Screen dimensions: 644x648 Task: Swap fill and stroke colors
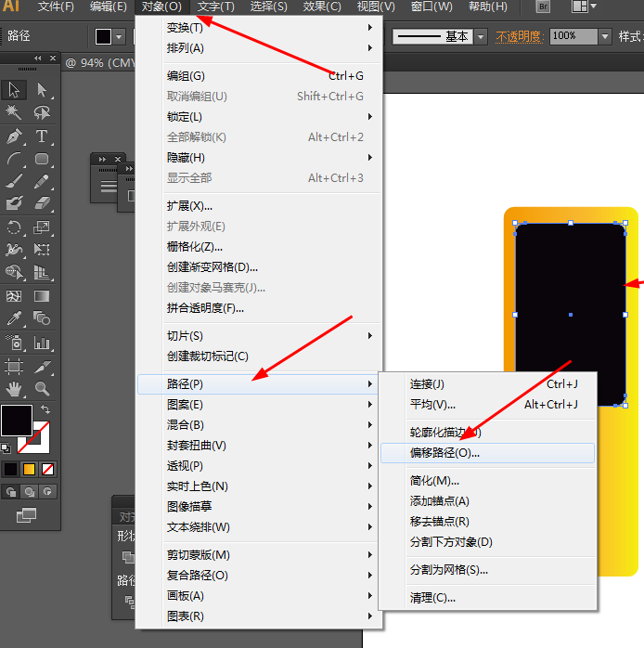[x=45, y=409]
